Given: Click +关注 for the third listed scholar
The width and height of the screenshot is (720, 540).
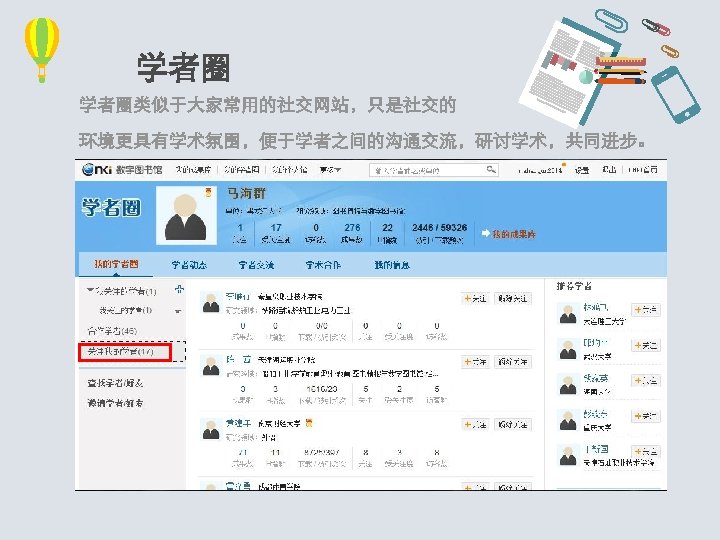Looking at the screenshot, I should point(475,425).
